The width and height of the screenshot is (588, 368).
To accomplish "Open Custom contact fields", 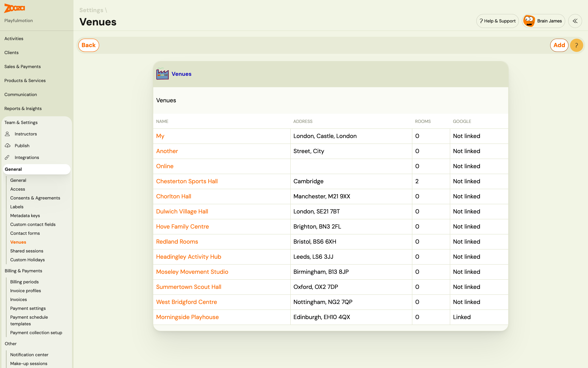I will (x=33, y=224).
